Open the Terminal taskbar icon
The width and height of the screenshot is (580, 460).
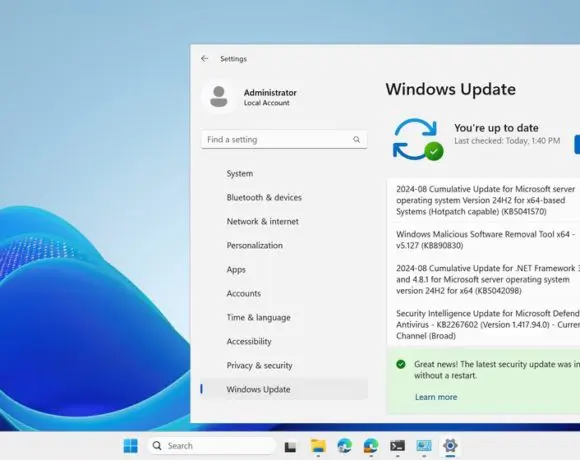397,446
